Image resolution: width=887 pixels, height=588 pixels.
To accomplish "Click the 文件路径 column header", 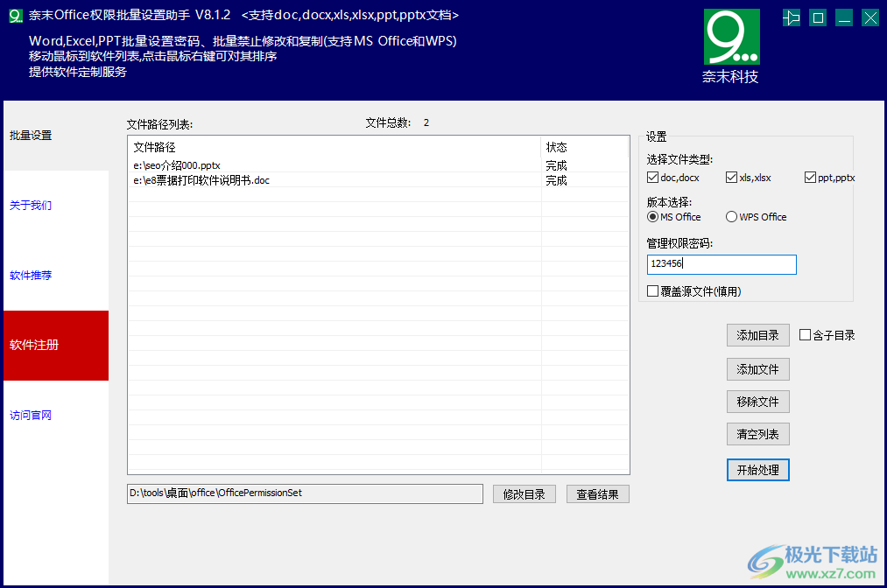I will [x=334, y=148].
